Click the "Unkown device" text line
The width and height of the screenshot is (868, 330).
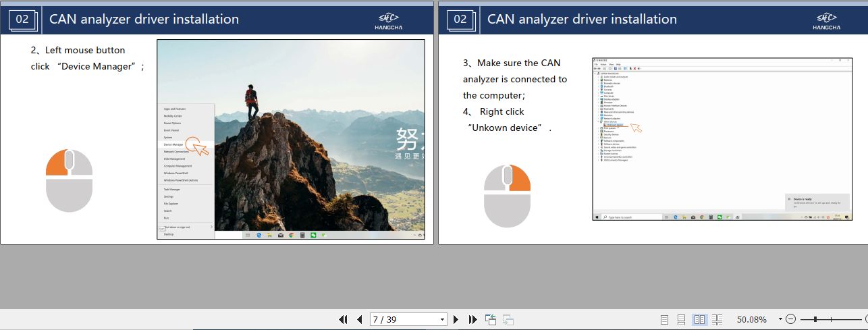[x=507, y=128]
